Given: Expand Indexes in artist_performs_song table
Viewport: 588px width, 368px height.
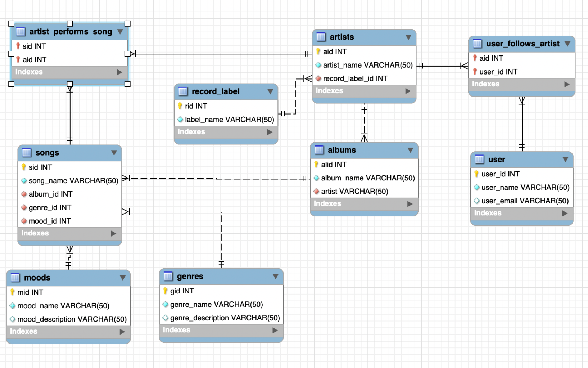Looking at the screenshot, I should [120, 72].
